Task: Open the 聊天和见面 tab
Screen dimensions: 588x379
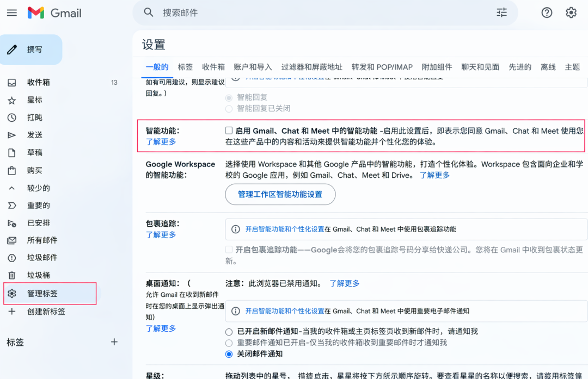Action: 480,67
